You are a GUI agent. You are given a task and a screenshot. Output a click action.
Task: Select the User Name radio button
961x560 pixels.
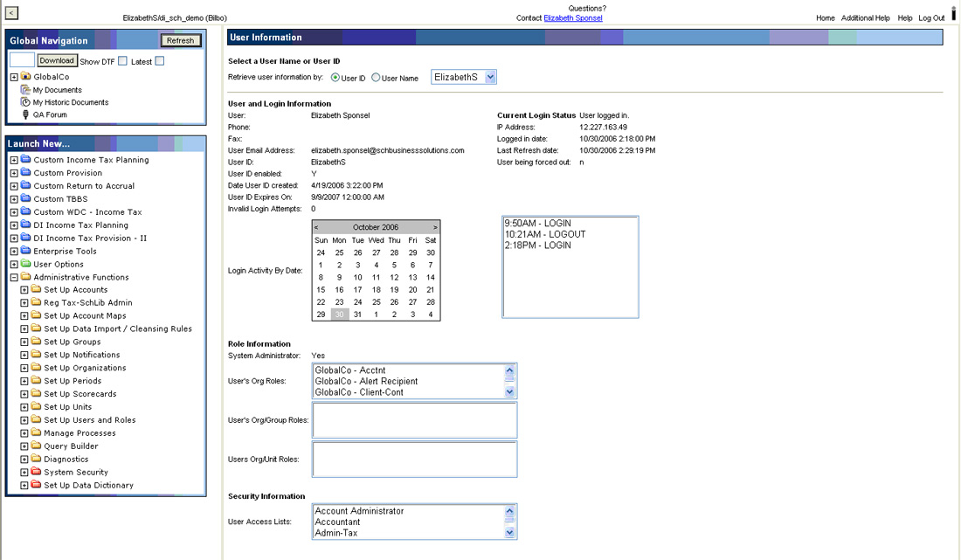(x=376, y=78)
